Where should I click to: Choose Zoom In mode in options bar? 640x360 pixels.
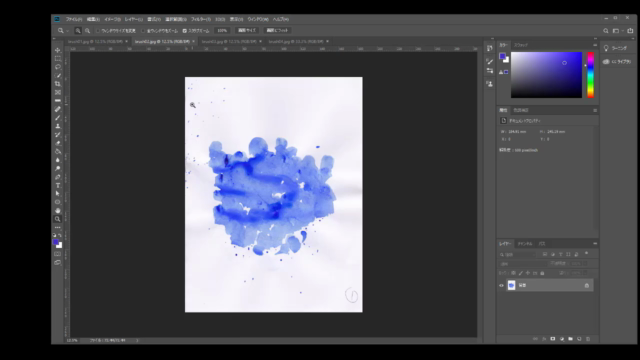tap(78, 31)
